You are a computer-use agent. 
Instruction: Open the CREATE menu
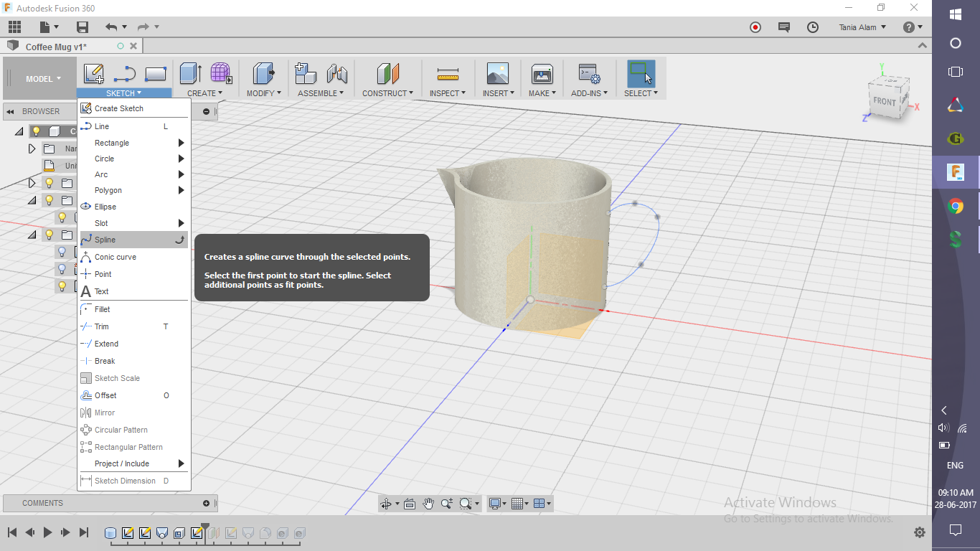pyautogui.click(x=205, y=93)
